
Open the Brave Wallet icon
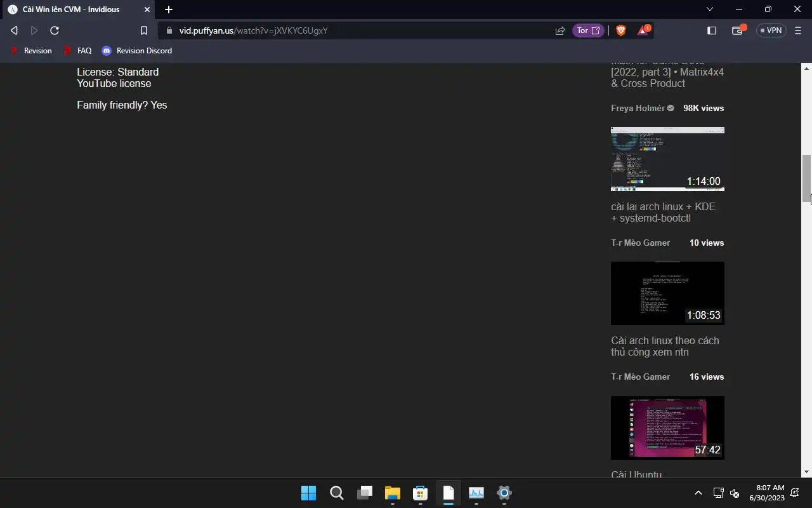(x=738, y=30)
